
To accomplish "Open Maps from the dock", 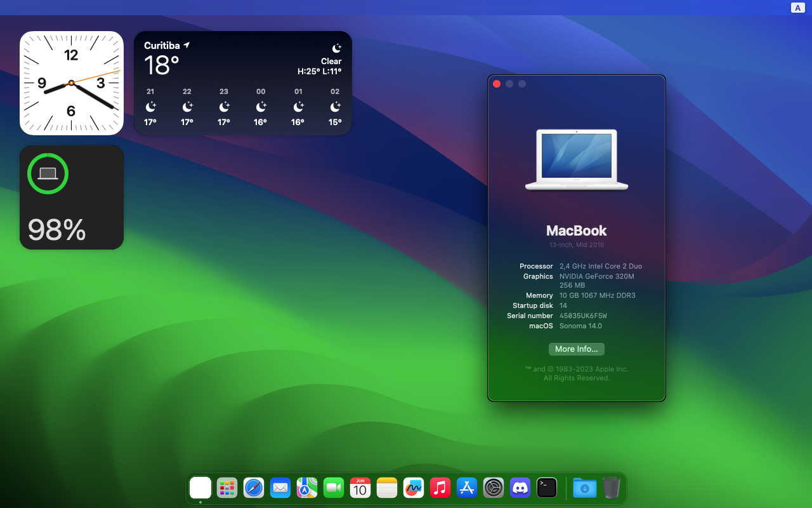I will [307, 488].
